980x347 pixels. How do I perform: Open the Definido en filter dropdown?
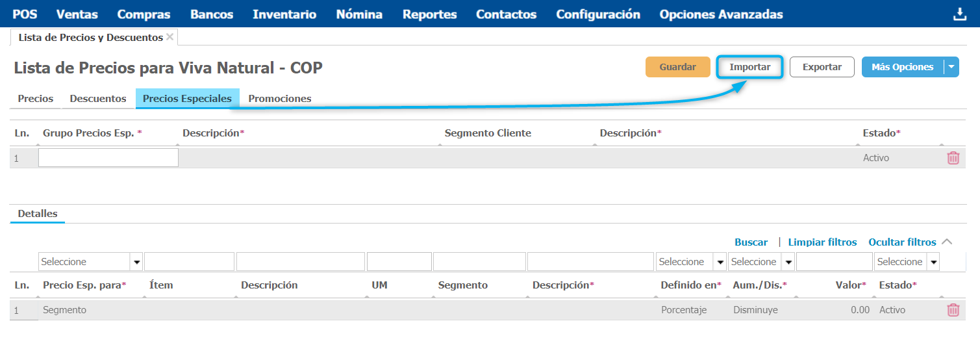point(720,262)
